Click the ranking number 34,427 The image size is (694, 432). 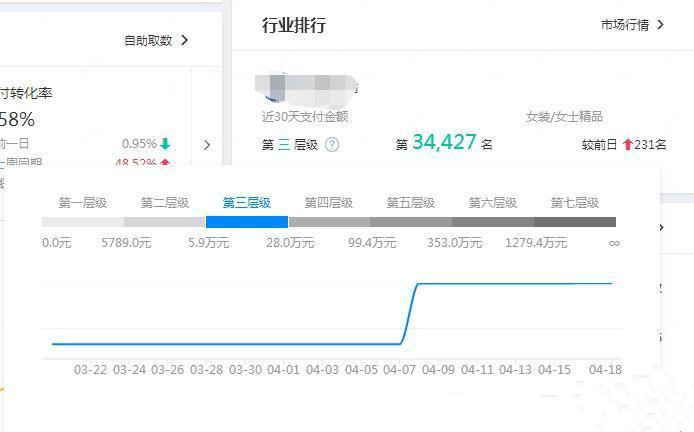[444, 142]
